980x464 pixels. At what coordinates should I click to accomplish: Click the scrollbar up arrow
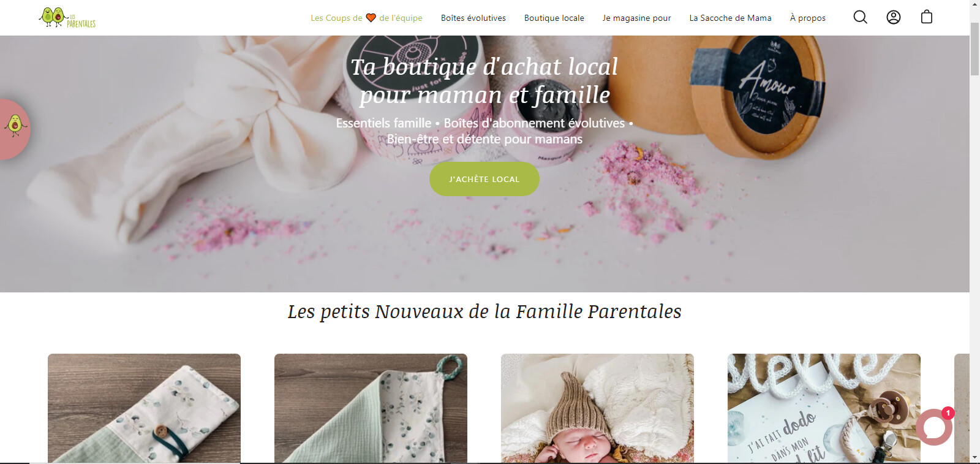tap(974, 5)
